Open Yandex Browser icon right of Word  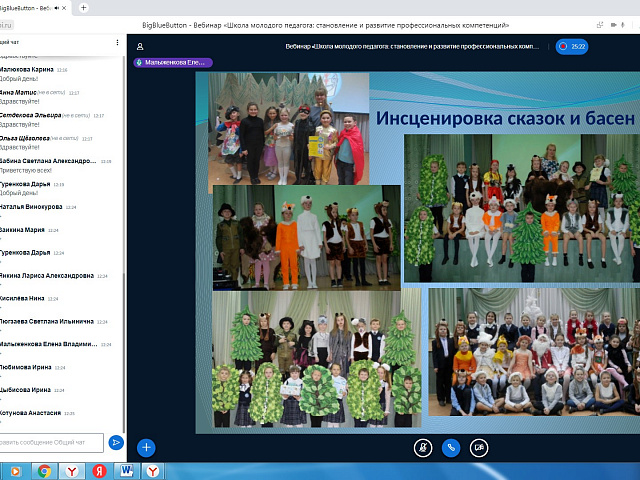[153, 471]
